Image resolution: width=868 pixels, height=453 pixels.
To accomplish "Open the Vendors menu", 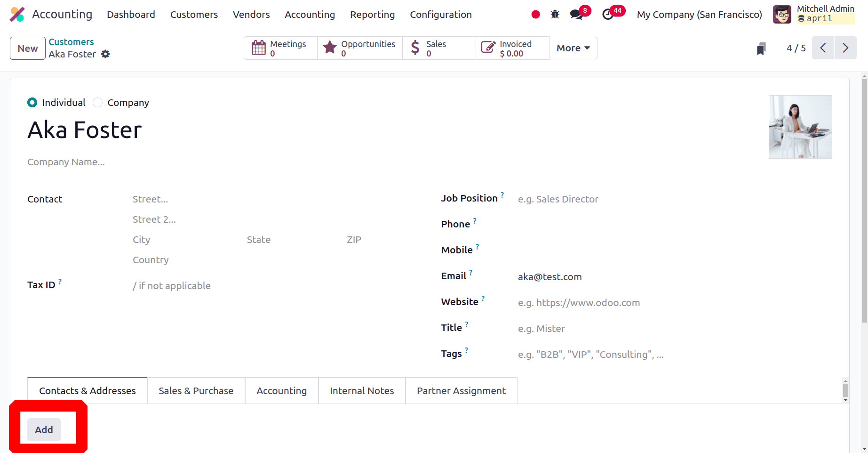I will click(251, 15).
